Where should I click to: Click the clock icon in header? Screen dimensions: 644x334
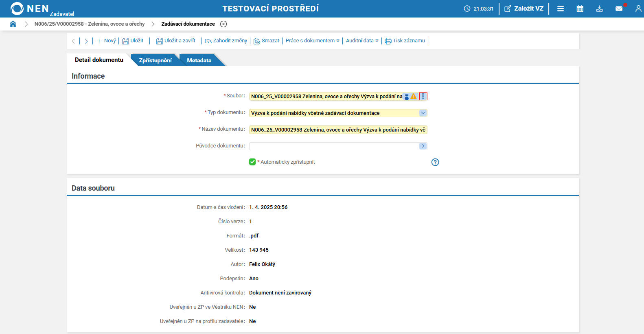(467, 9)
